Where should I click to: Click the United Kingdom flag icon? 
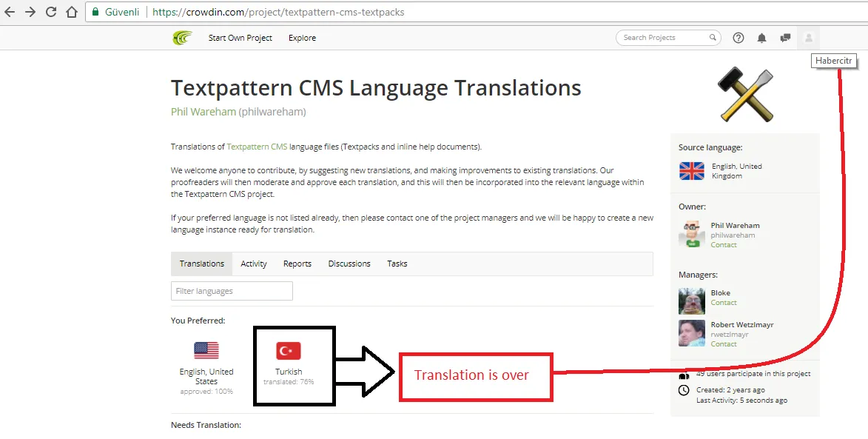(x=691, y=171)
